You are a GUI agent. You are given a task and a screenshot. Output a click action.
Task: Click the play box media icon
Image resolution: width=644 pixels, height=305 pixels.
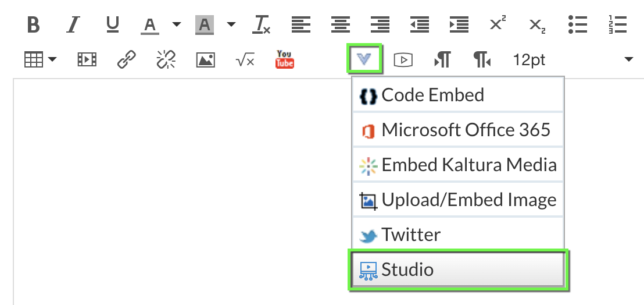(403, 60)
